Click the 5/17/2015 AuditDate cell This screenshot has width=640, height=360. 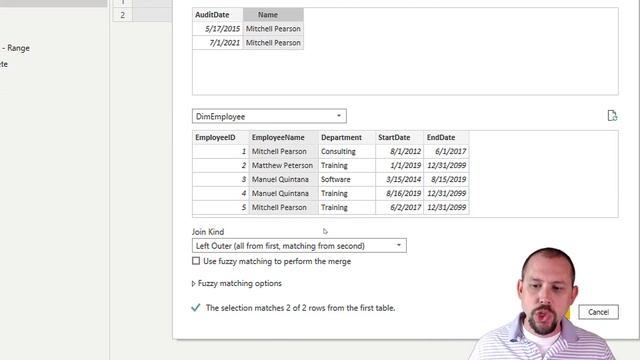pyautogui.click(x=218, y=29)
